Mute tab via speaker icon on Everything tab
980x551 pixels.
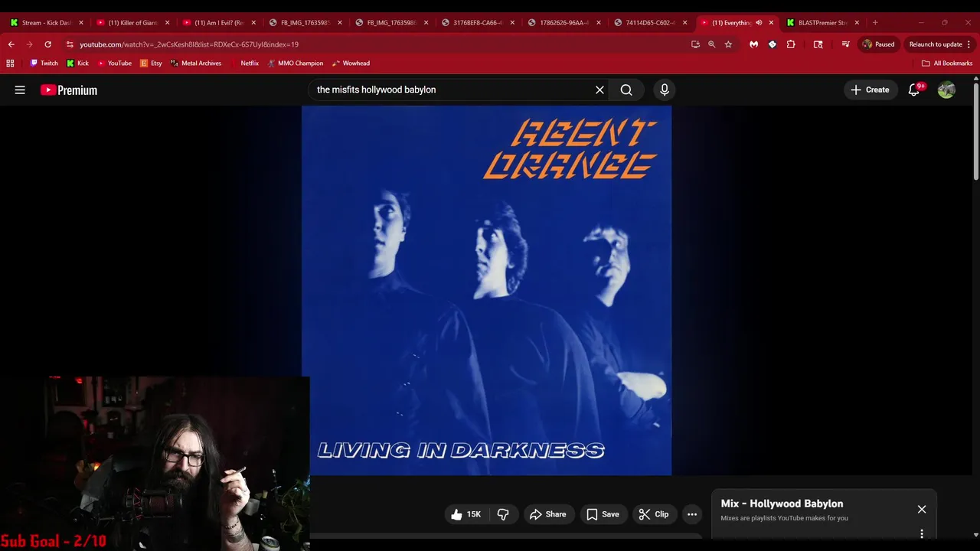tap(759, 23)
